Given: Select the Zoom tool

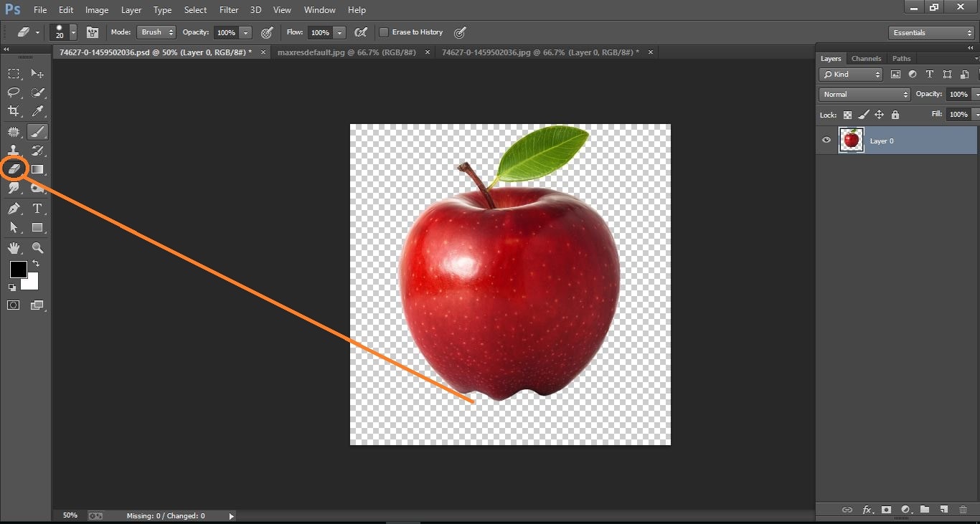Looking at the screenshot, I should [37, 248].
